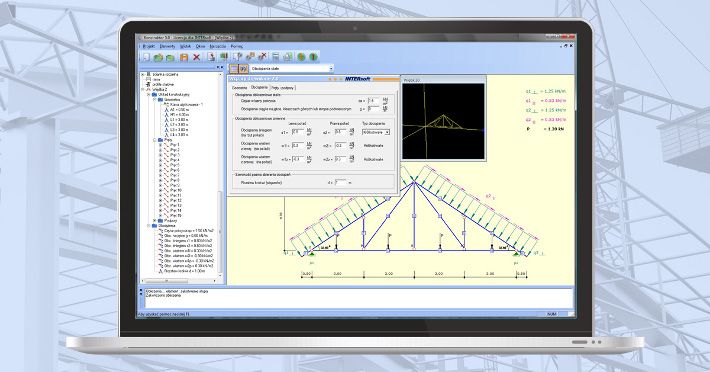Click the Rozstaw krokwi d= input field
This screenshot has width=710, height=372.
click(x=341, y=182)
